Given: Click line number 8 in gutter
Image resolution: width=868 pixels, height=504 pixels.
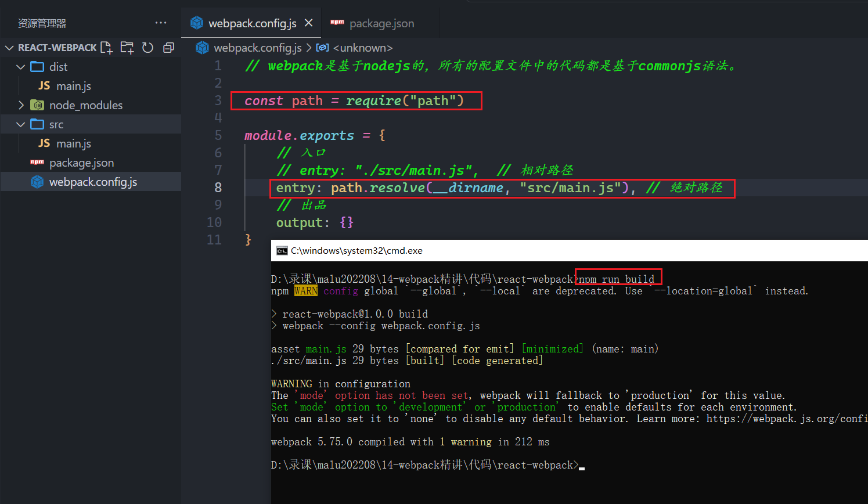Looking at the screenshot, I should pyautogui.click(x=218, y=188).
